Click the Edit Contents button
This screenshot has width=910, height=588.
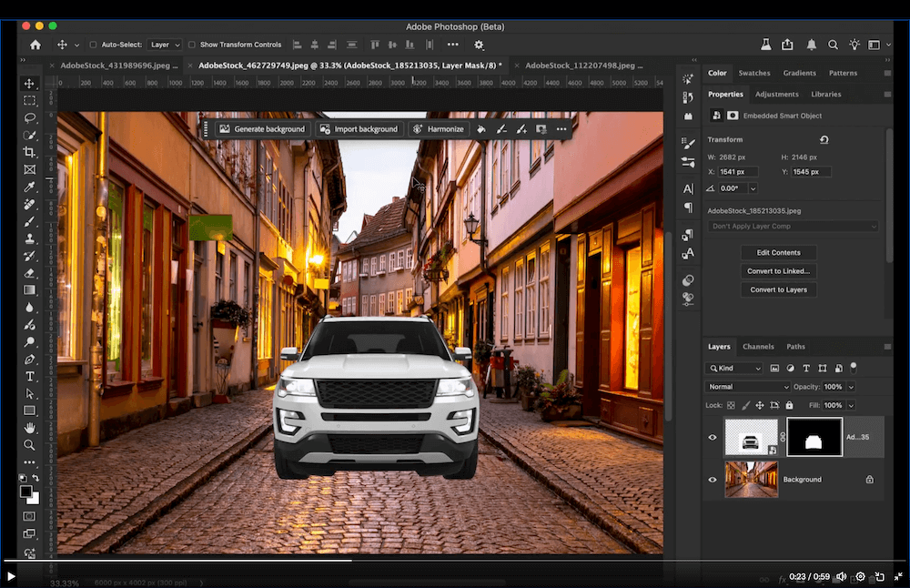[x=778, y=252]
